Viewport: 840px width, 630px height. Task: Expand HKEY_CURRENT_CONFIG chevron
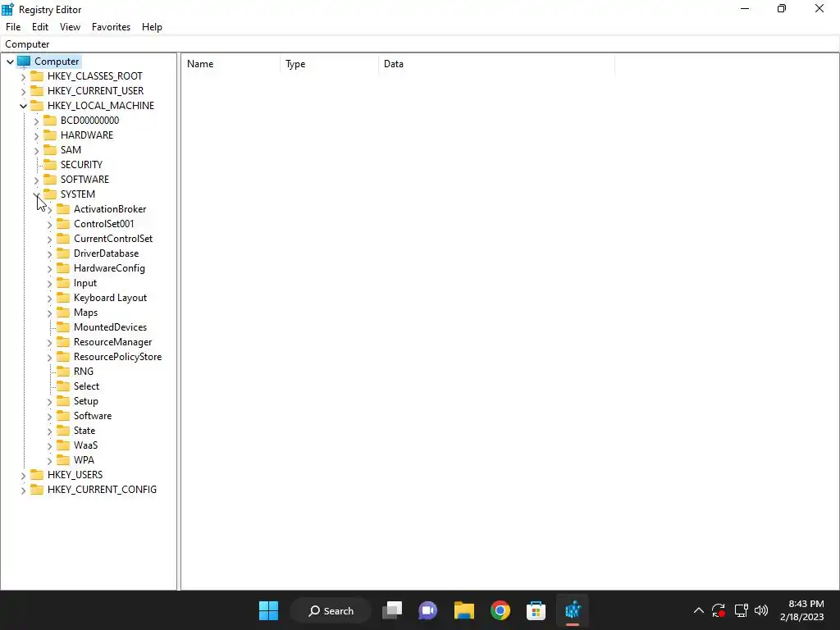tap(23, 490)
